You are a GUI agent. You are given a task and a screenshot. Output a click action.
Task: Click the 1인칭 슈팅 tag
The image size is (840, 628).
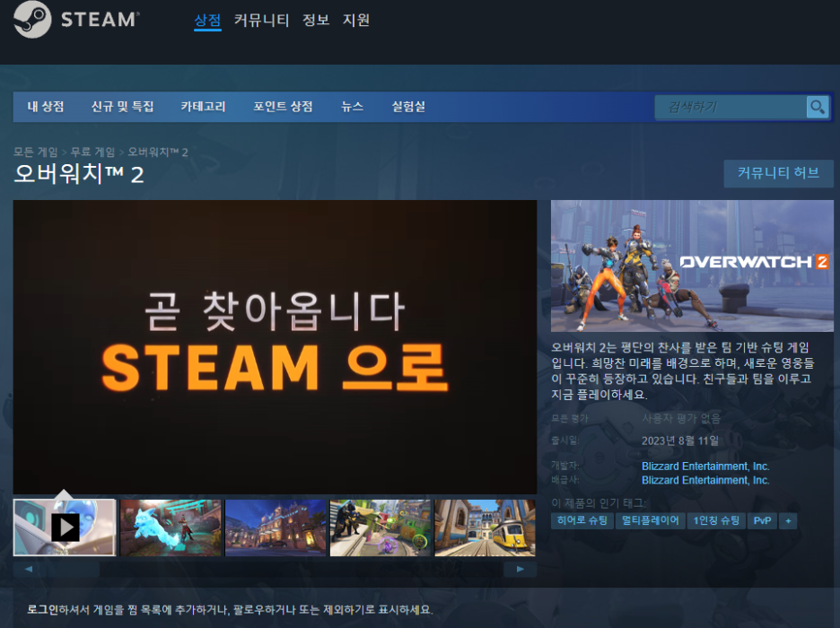point(716,520)
